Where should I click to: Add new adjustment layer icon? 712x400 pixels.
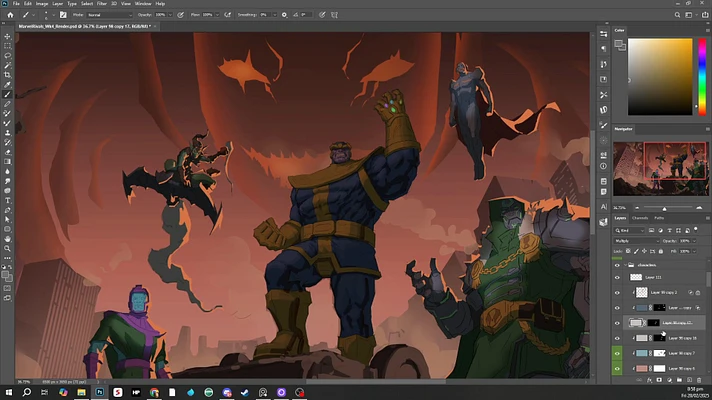[x=669, y=380]
